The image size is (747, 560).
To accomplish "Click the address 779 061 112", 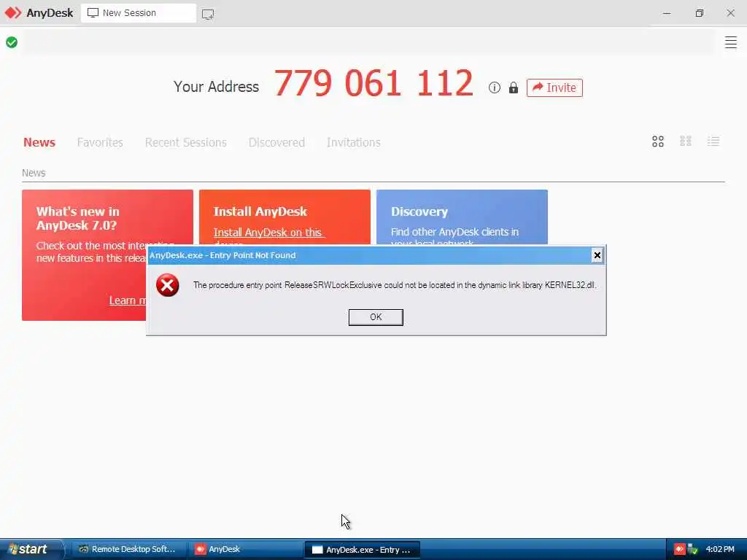I will (x=373, y=83).
